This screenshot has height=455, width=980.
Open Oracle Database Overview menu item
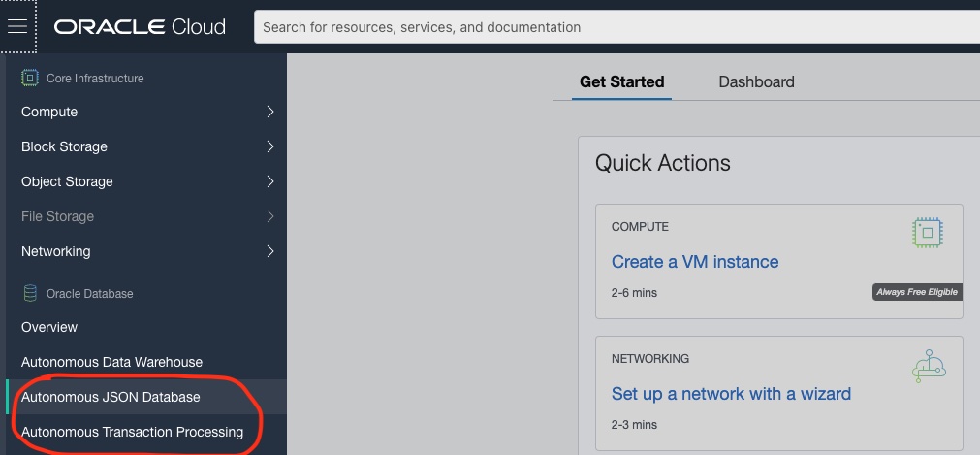[49, 327]
